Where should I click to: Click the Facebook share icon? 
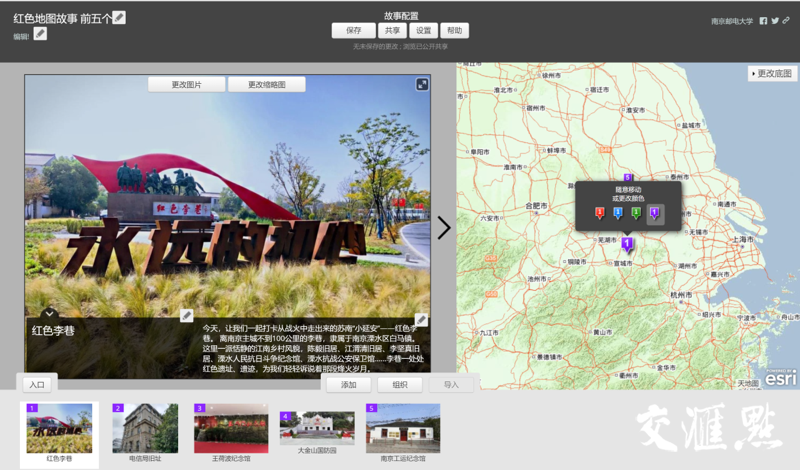(764, 20)
